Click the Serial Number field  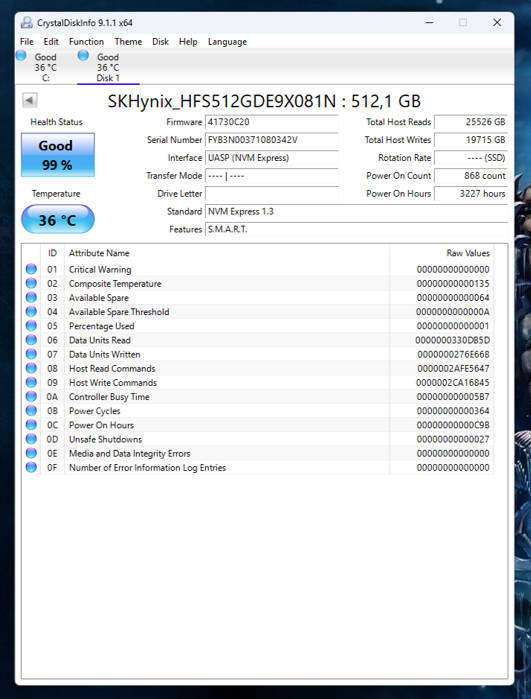point(272,140)
